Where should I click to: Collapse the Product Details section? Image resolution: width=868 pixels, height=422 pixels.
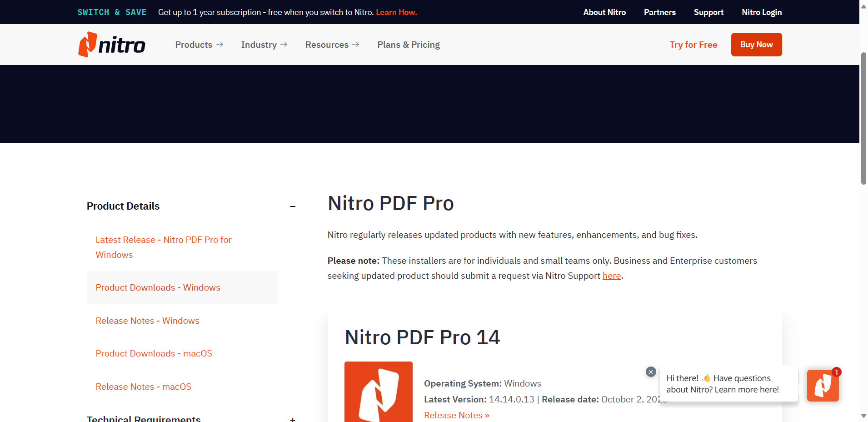click(x=293, y=206)
